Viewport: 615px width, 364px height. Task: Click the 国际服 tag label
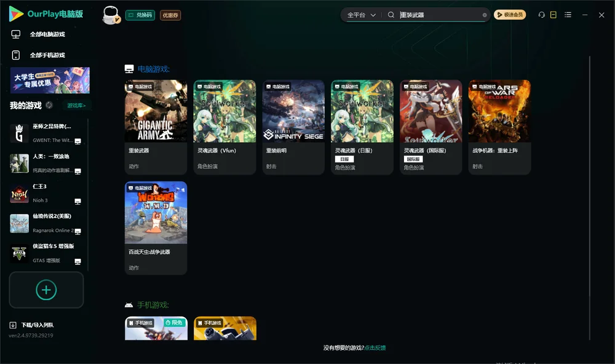(413, 159)
